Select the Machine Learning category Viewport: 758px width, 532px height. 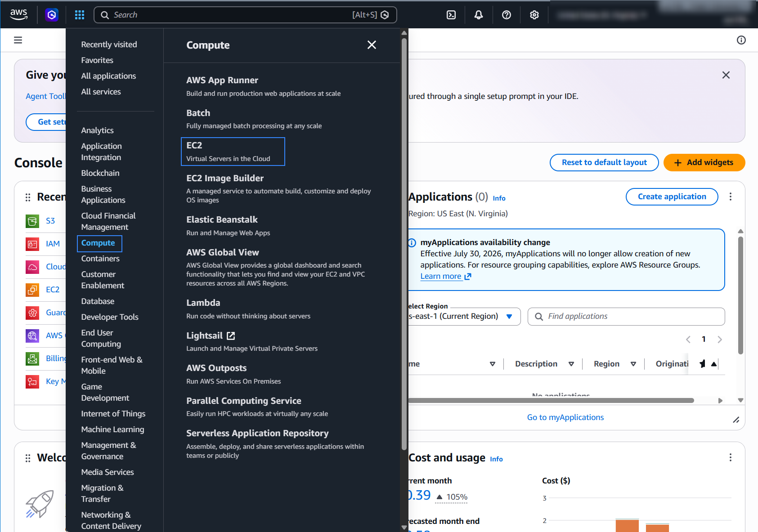(112, 429)
